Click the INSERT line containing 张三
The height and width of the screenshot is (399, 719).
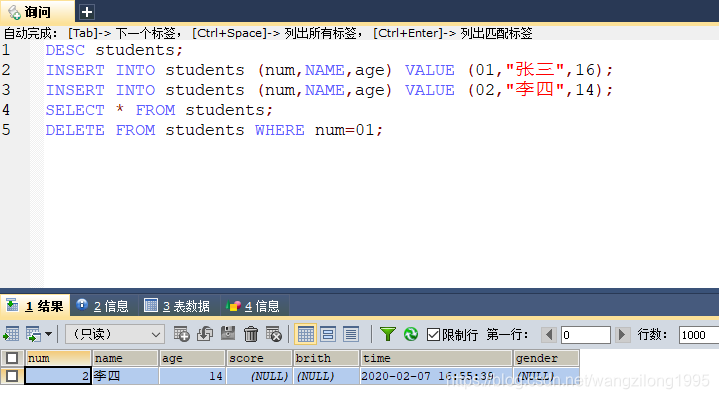click(329, 70)
